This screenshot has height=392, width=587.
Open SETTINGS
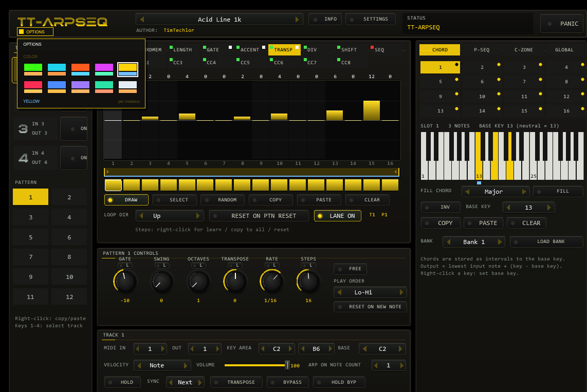click(x=370, y=19)
